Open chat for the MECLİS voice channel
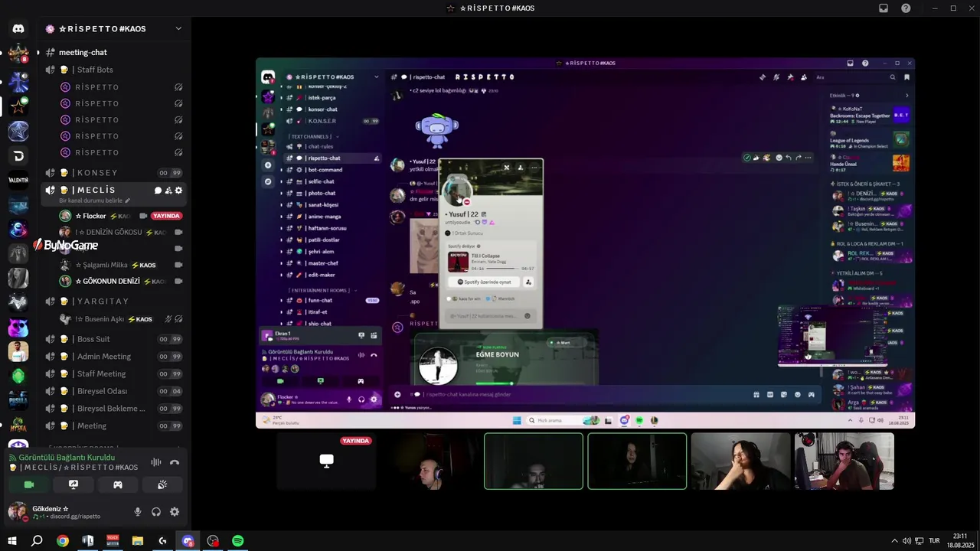Viewport: 980px width, 551px height. coord(158,191)
